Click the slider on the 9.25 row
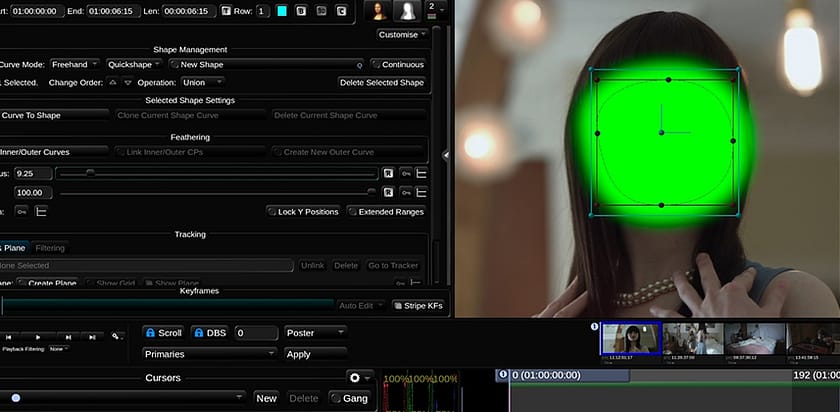Screen dimensions: 840x412 pos(217,173)
